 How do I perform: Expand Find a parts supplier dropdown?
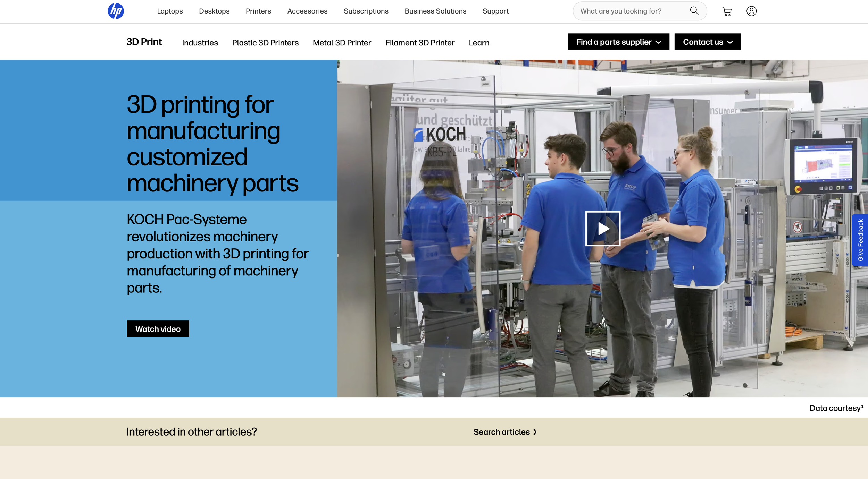618,42
